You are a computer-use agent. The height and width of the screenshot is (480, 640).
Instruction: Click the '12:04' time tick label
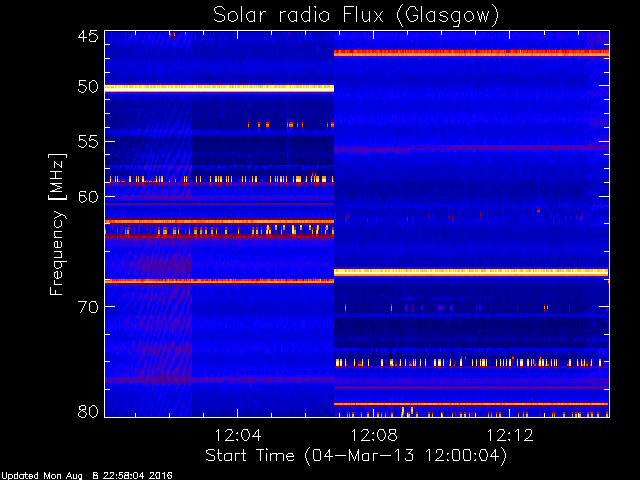pyautogui.click(x=238, y=435)
